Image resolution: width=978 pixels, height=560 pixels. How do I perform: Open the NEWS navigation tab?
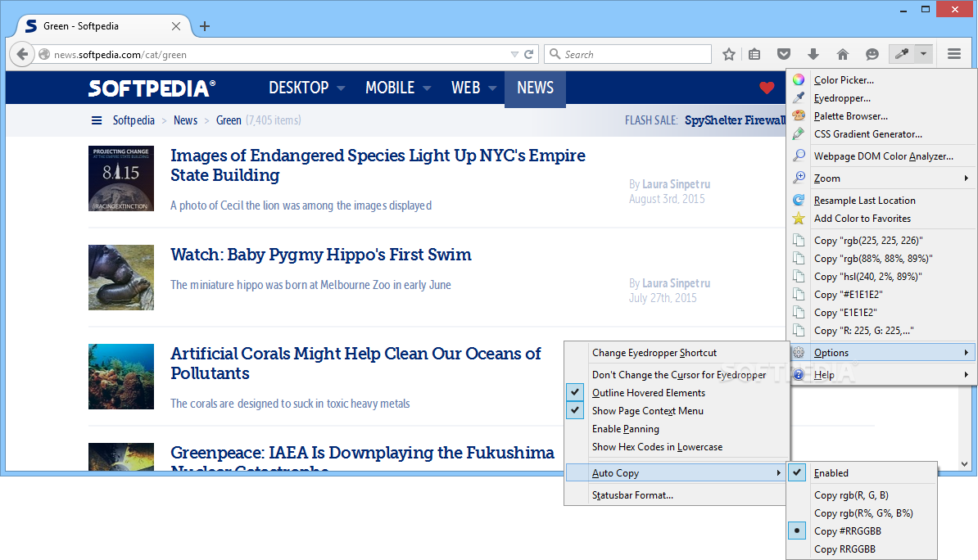[535, 88]
